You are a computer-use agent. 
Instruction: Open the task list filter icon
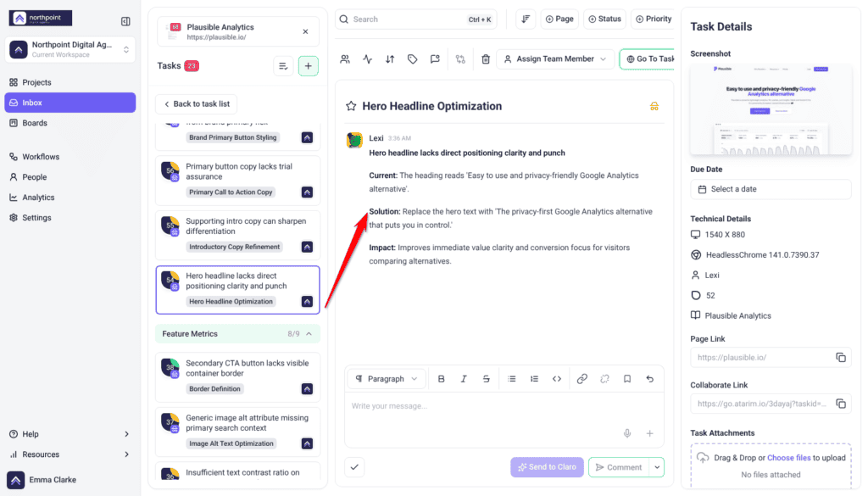point(283,66)
